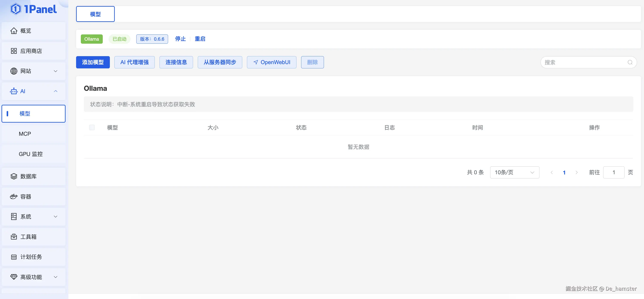Click the 数据库 stack icon

(14, 176)
